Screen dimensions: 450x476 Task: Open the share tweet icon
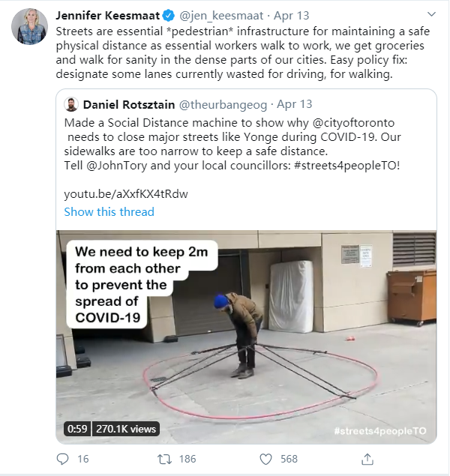point(367,459)
